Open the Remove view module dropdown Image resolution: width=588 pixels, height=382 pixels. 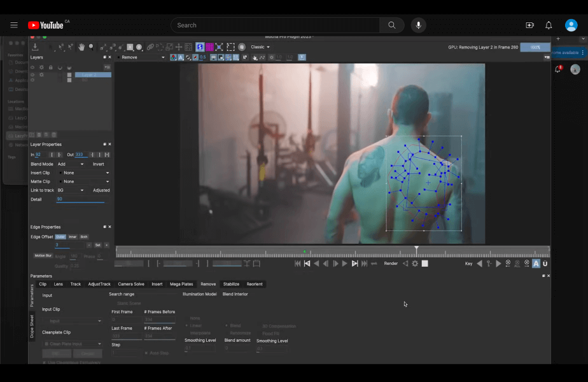141,57
